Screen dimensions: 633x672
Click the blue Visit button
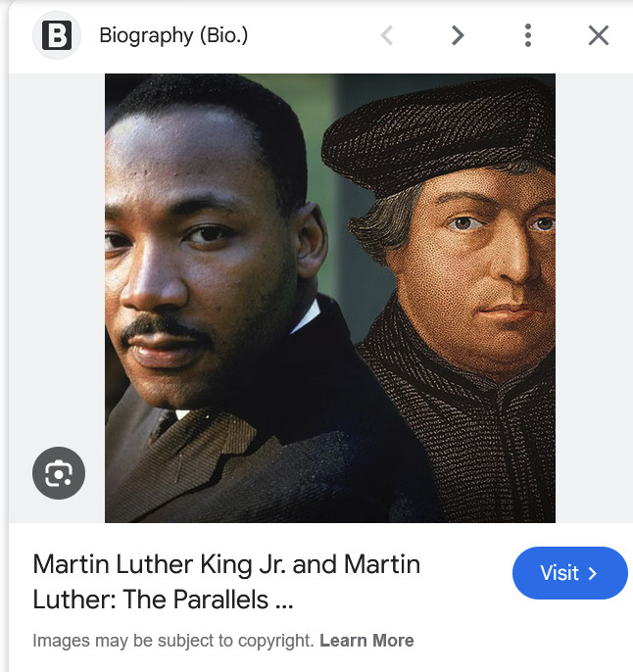coord(570,573)
